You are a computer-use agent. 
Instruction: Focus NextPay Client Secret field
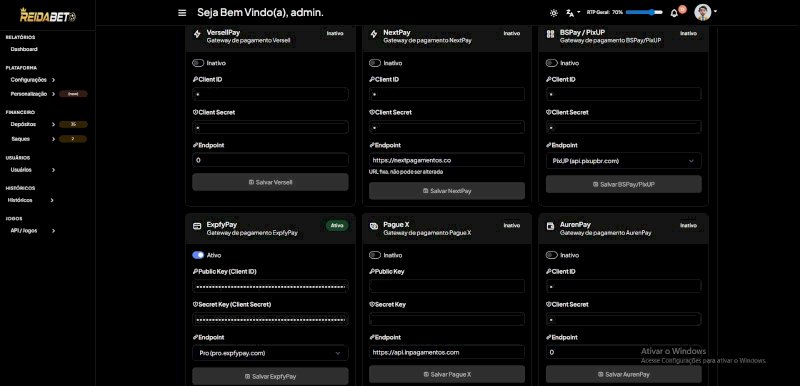pyautogui.click(x=447, y=127)
